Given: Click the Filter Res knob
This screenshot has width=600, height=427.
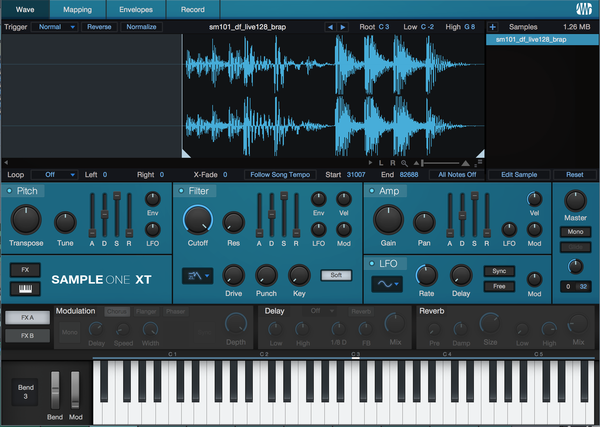Looking at the screenshot, I should (x=233, y=222).
